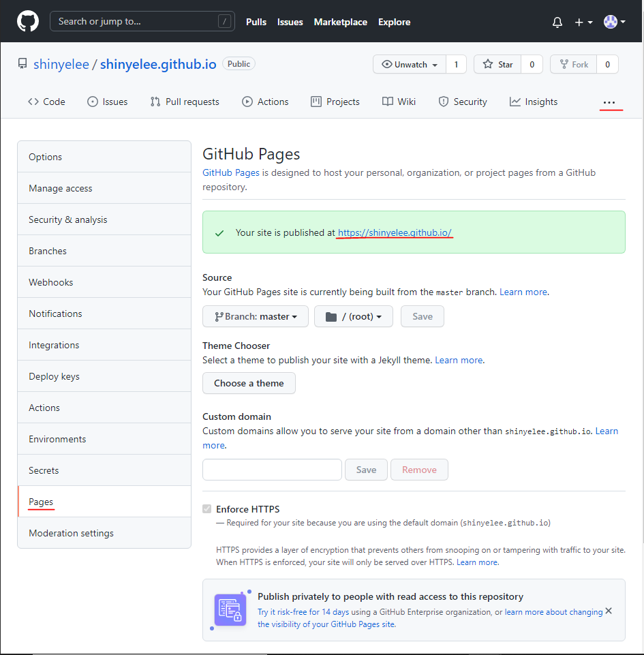Open Issues in the top navigation bar
Viewport: 644px width, 655px height.
point(290,22)
